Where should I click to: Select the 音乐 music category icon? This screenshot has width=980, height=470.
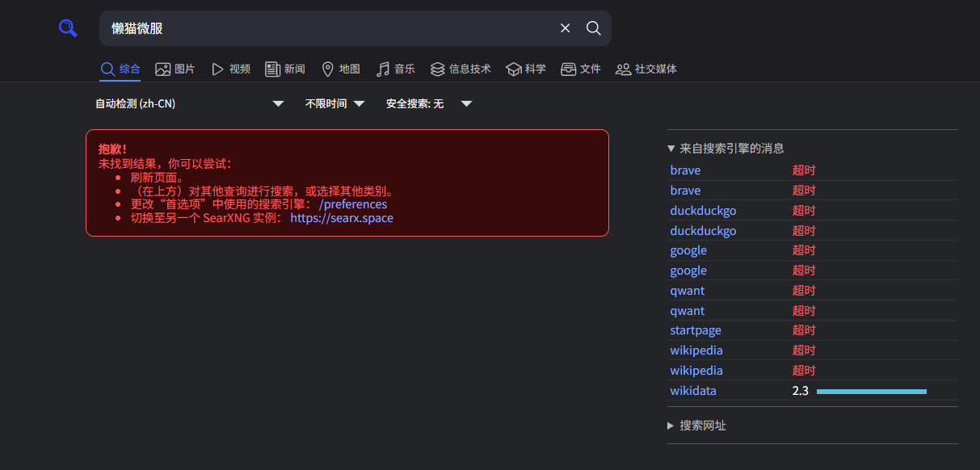click(x=383, y=69)
